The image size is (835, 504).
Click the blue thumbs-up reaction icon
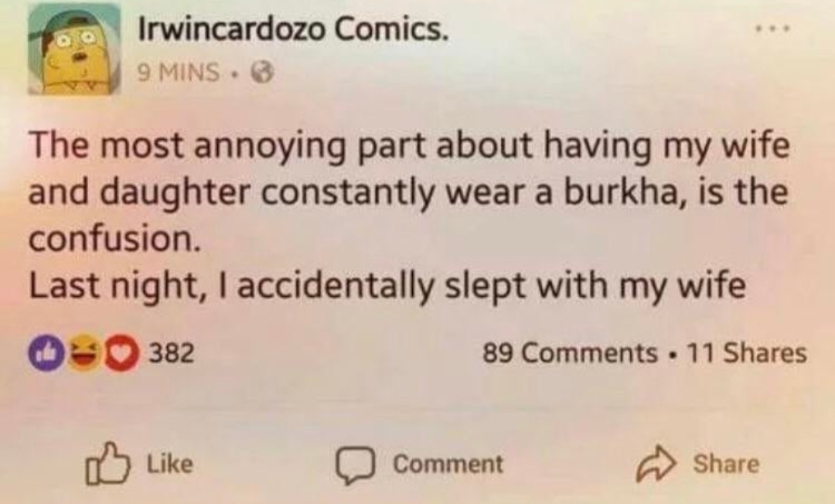[x=46, y=353]
